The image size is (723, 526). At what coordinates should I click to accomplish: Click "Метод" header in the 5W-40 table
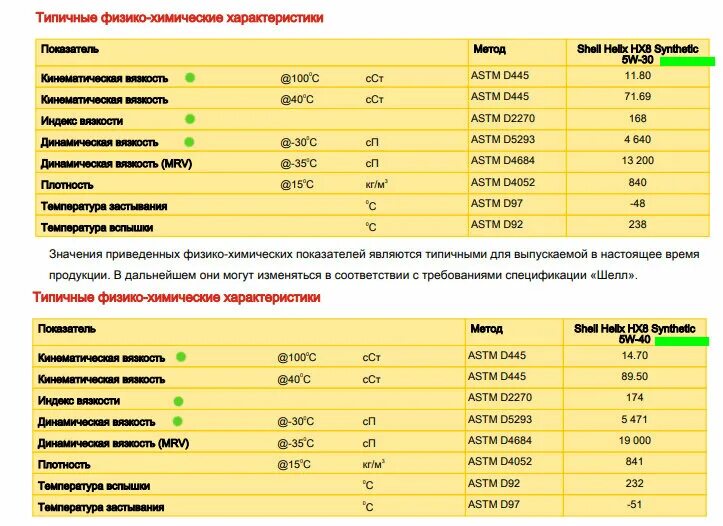pos(486,329)
